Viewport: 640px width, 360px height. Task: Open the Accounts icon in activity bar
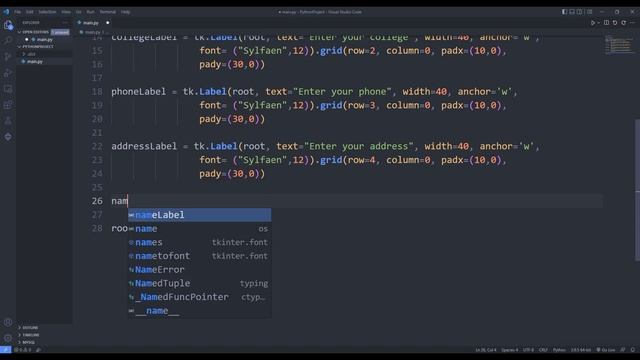[8, 322]
